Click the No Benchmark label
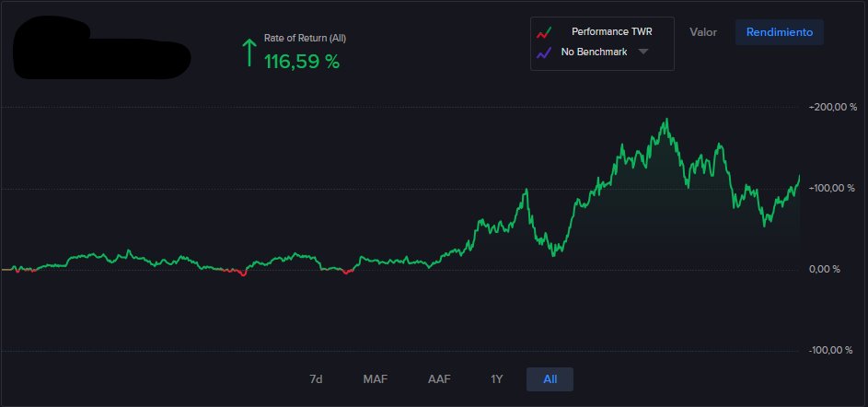Viewport: 868px width, 407px height. [594, 52]
